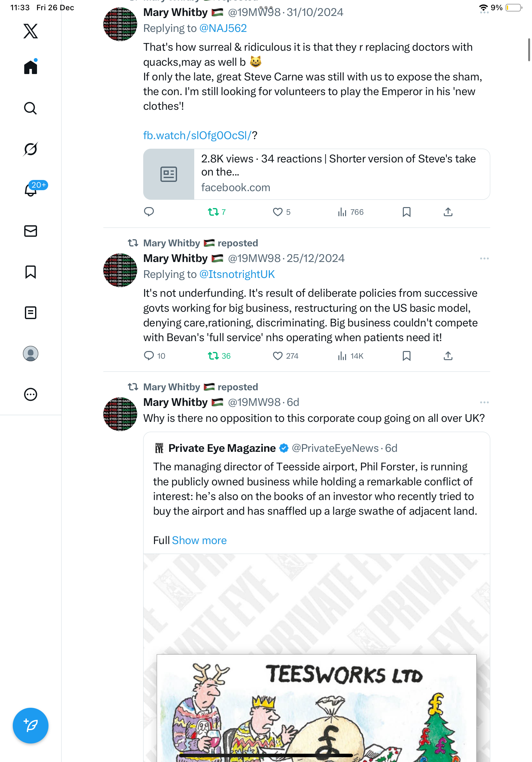Click Show more on Private Eye quote
The height and width of the screenshot is (762, 532).
199,540
